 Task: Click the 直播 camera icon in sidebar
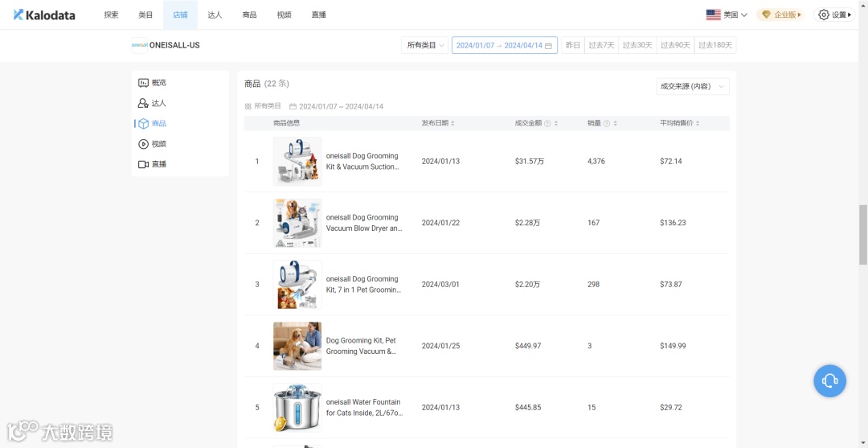coord(143,164)
